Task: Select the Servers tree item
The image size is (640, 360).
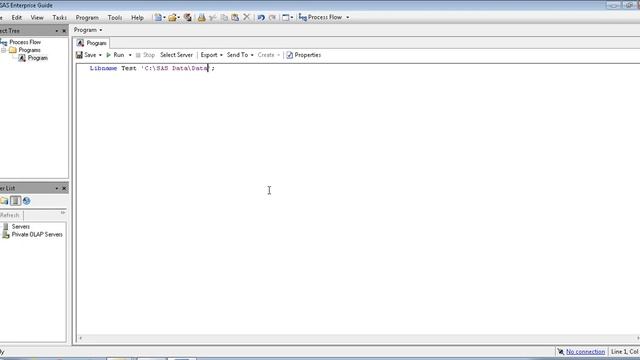Action: pyautogui.click(x=20, y=227)
